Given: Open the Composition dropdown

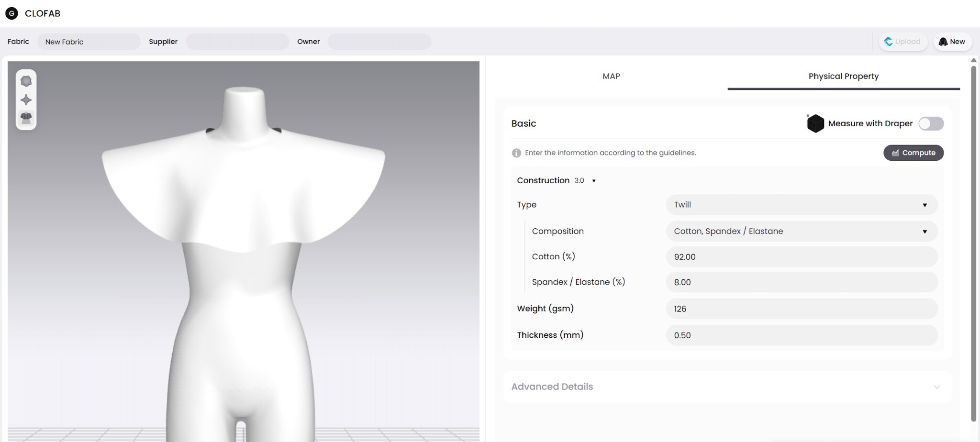Looking at the screenshot, I should (x=802, y=232).
